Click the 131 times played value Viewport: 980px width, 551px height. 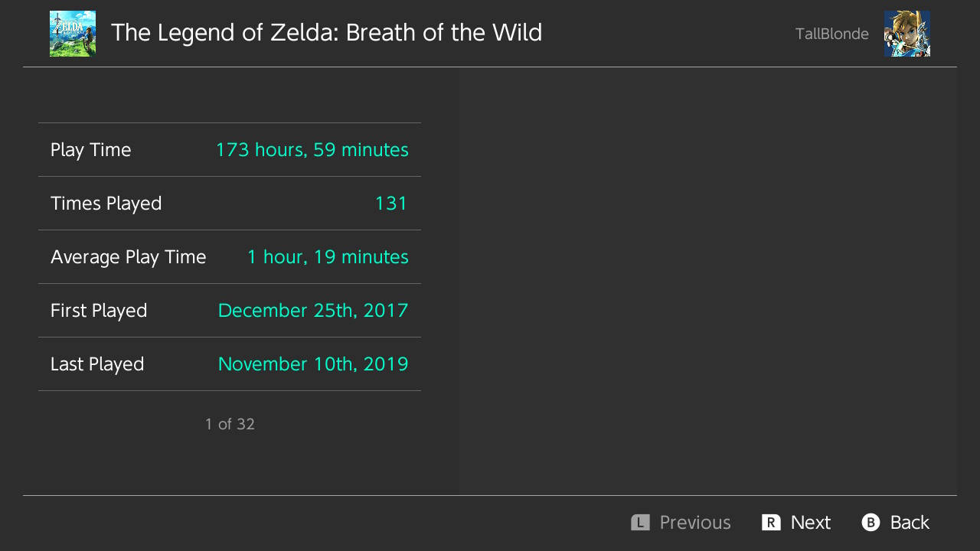click(391, 204)
